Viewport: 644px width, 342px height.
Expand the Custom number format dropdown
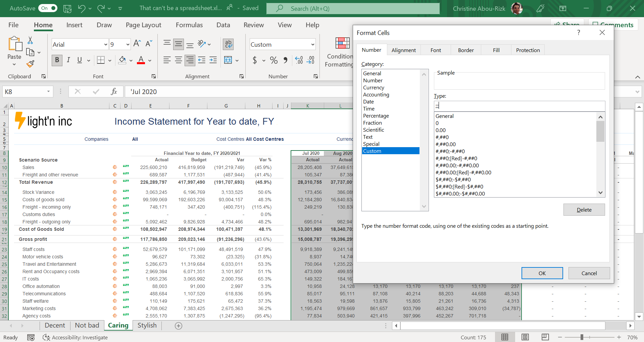pos(312,44)
